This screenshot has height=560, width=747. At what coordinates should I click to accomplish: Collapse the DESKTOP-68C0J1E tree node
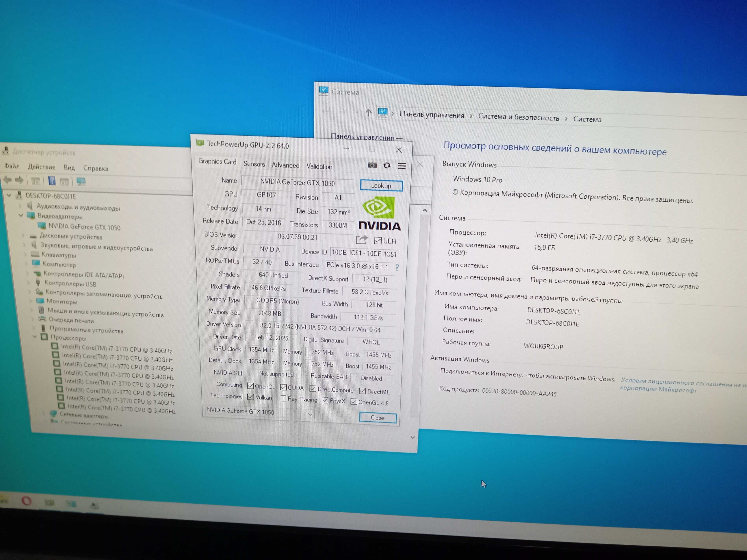coord(9,195)
